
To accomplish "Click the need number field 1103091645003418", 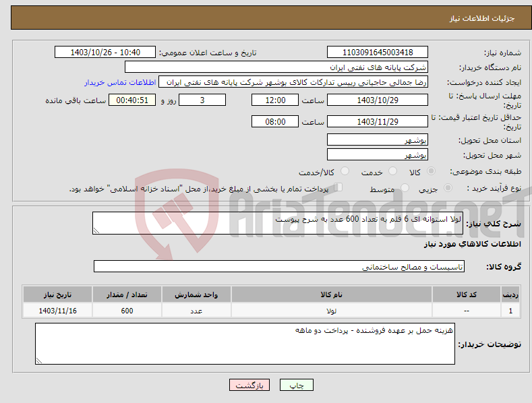I will click(378, 53).
